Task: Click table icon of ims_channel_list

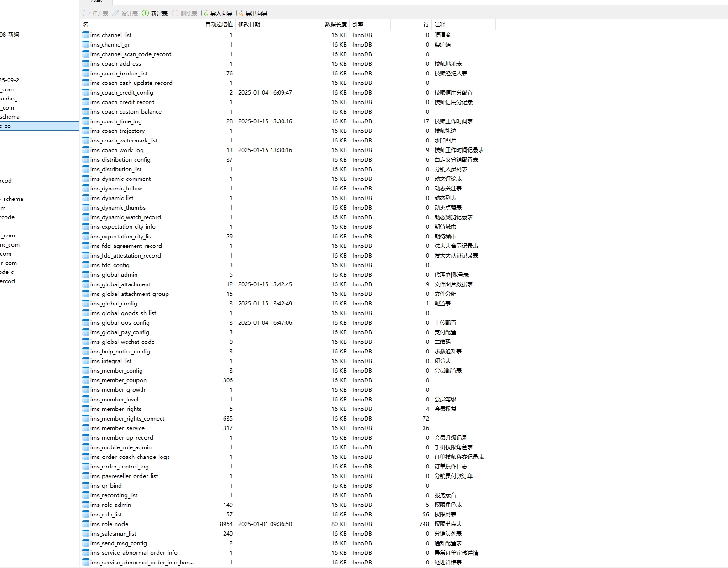Action: click(x=86, y=35)
